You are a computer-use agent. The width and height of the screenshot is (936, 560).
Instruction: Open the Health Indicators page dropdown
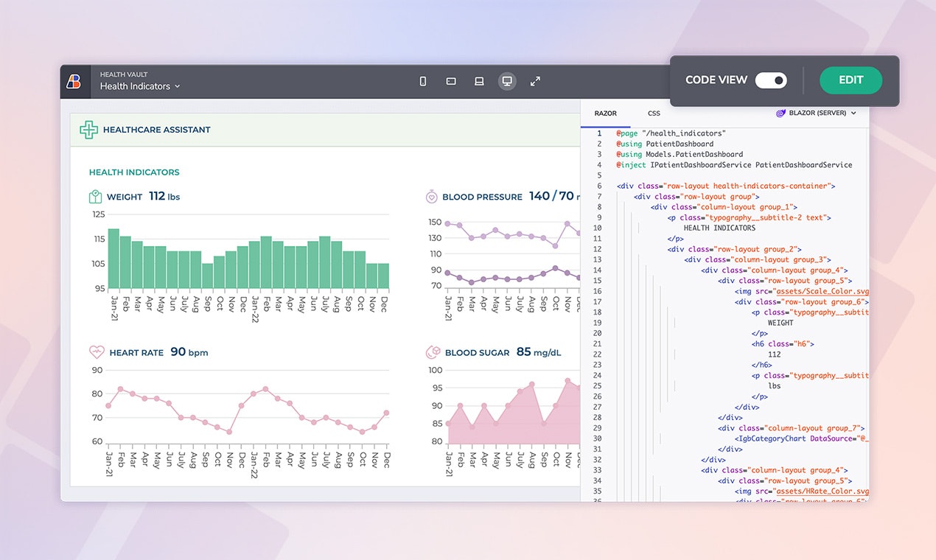pos(140,86)
